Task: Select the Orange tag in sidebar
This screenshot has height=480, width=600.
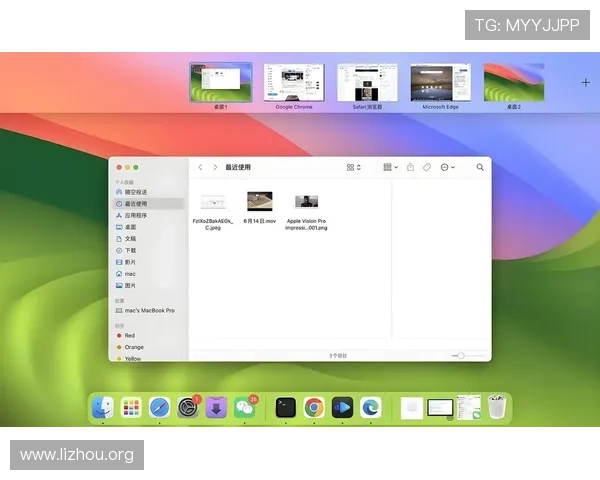Action: 134,347
